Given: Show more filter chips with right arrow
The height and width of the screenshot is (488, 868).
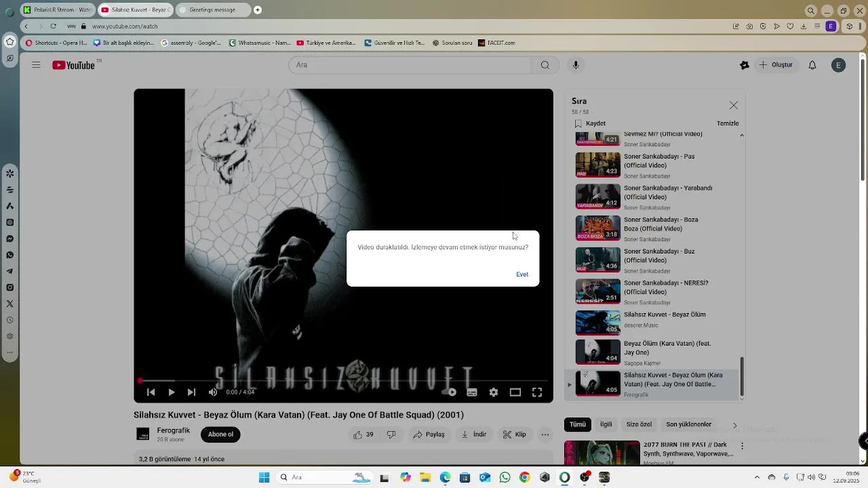Looking at the screenshot, I should pyautogui.click(x=734, y=425).
